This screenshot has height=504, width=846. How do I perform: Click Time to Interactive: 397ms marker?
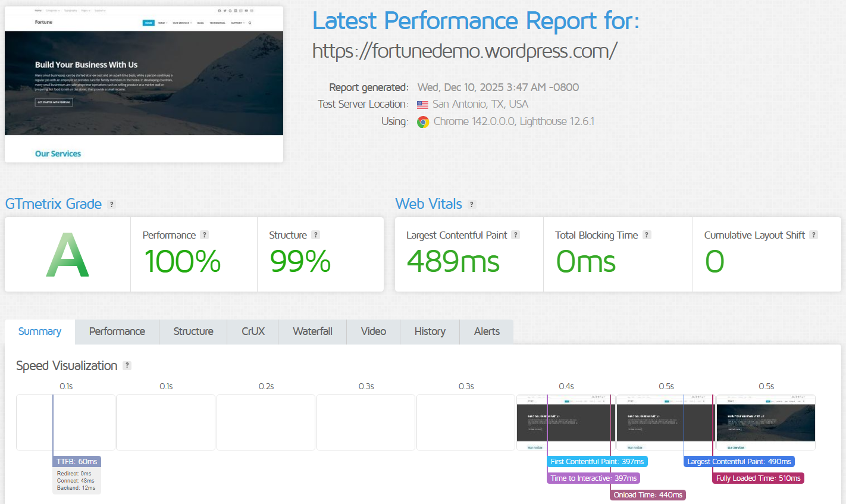click(x=594, y=478)
